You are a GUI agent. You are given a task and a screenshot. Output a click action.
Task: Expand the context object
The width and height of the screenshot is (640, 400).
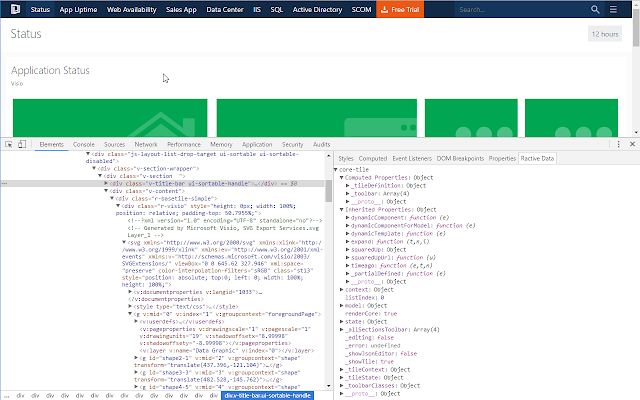point(342,289)
